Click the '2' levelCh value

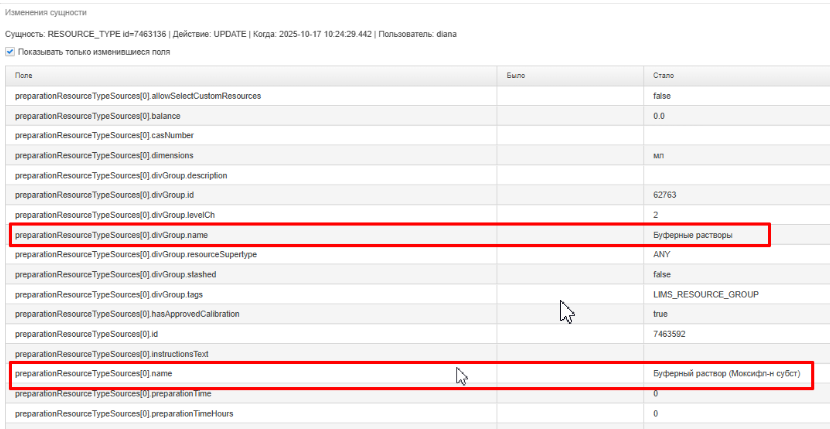pos(656,215)
